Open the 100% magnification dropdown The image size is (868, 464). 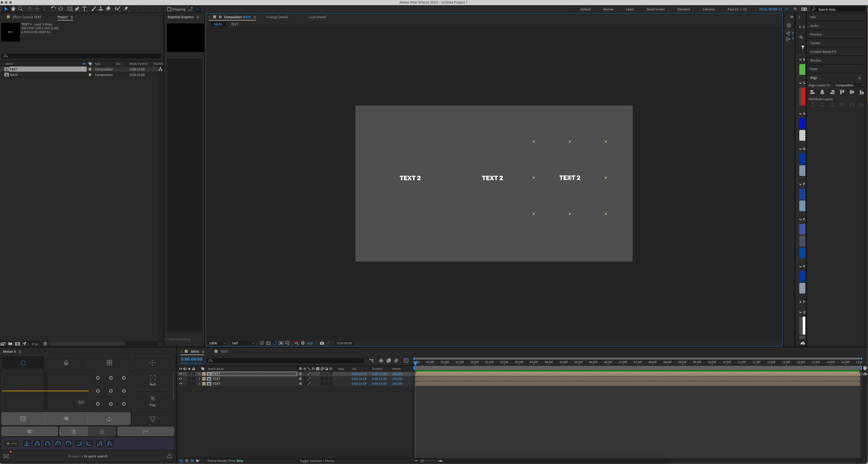click(217, 343)
